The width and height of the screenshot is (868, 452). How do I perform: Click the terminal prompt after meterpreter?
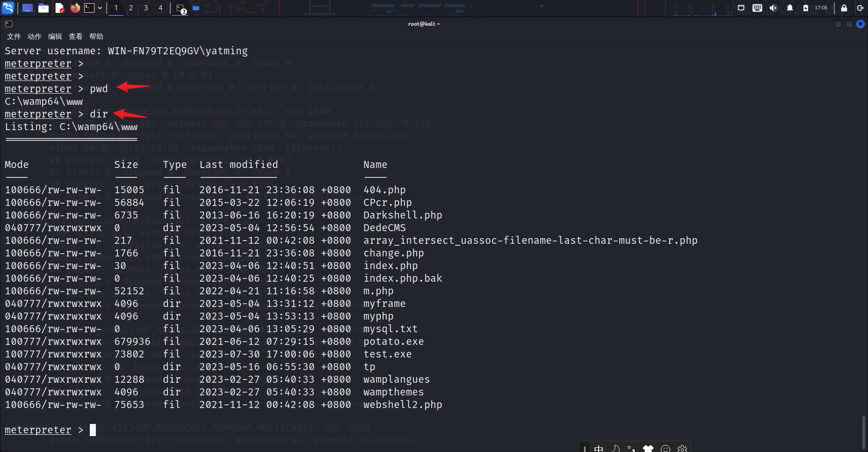tap(93, 430)
